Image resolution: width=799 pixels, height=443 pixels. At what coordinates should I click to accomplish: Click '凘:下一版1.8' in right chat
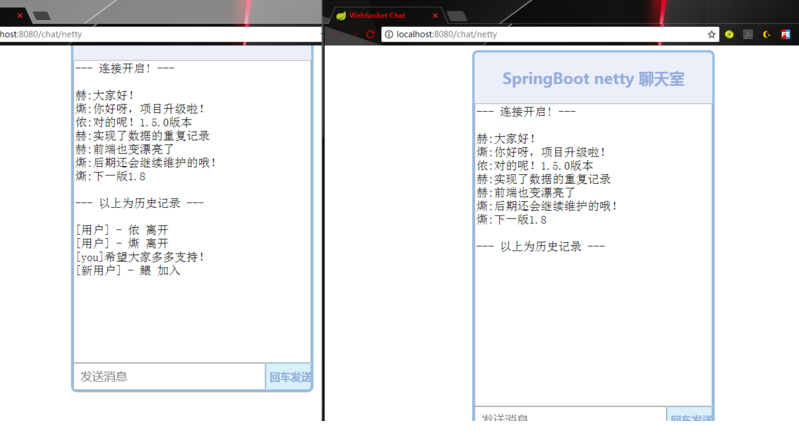[x=512, y=220]
